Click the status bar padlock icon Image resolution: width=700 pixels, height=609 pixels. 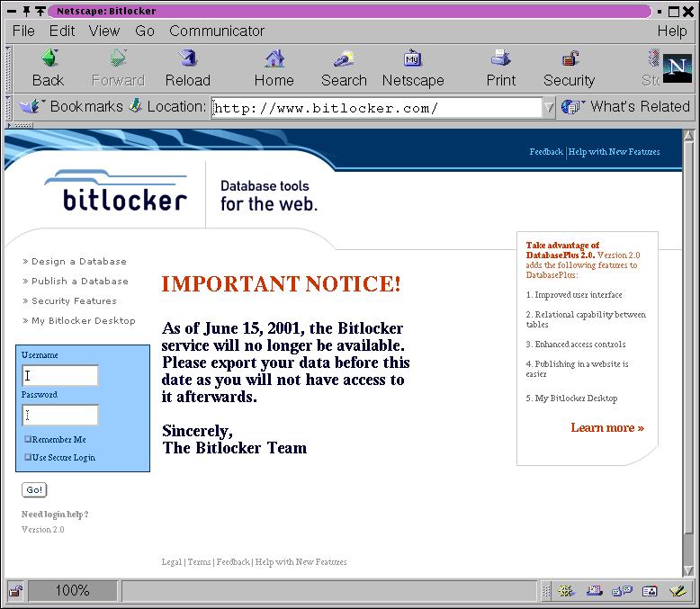pyautogui.click(x=16, y=592)
